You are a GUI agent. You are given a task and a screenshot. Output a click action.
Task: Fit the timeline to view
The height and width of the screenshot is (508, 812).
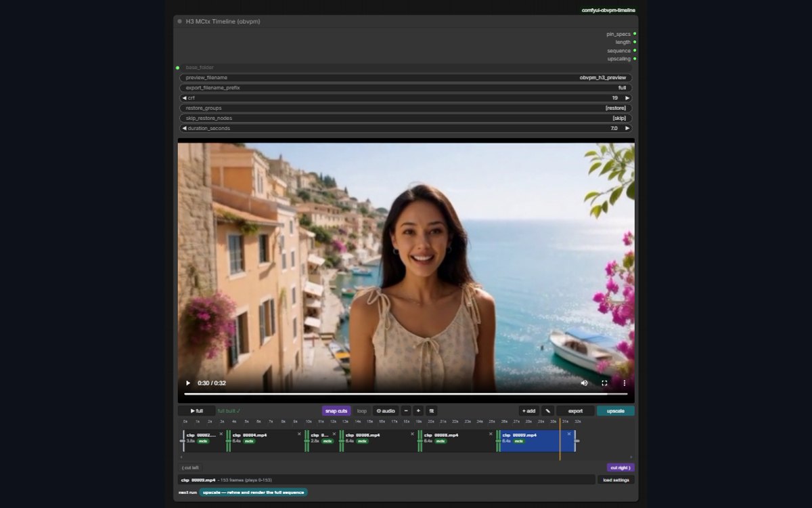click(x=432, y=410)
